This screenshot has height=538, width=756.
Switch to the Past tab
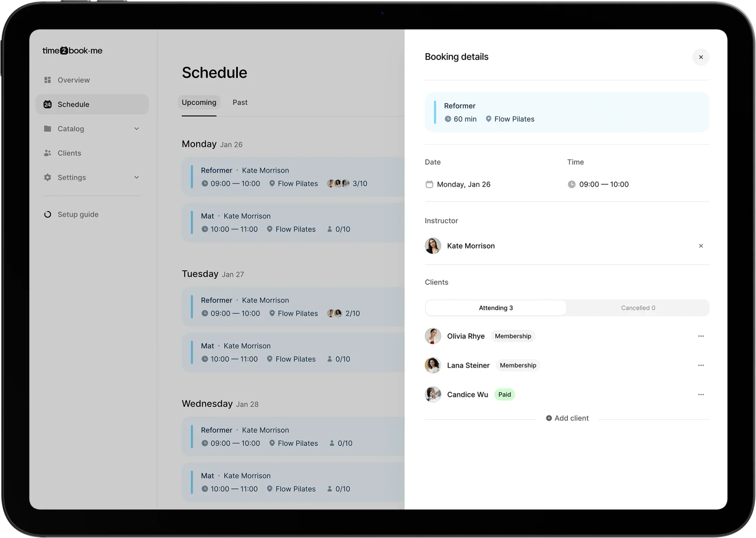click(x=240, y=102)
